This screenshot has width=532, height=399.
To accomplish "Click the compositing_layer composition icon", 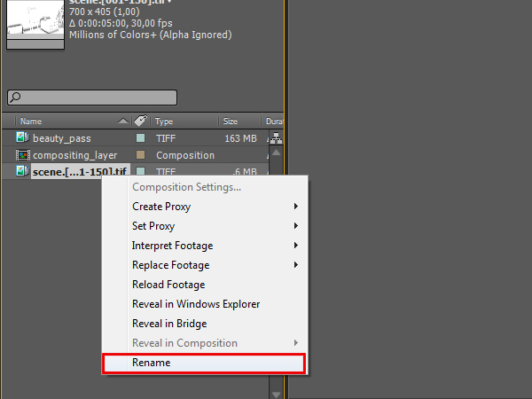I will tap(22, 155).
